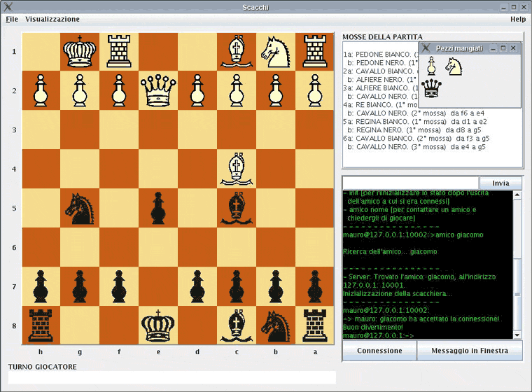Click the Connessione button
532x392 pixels.
[x=379, y=351]
